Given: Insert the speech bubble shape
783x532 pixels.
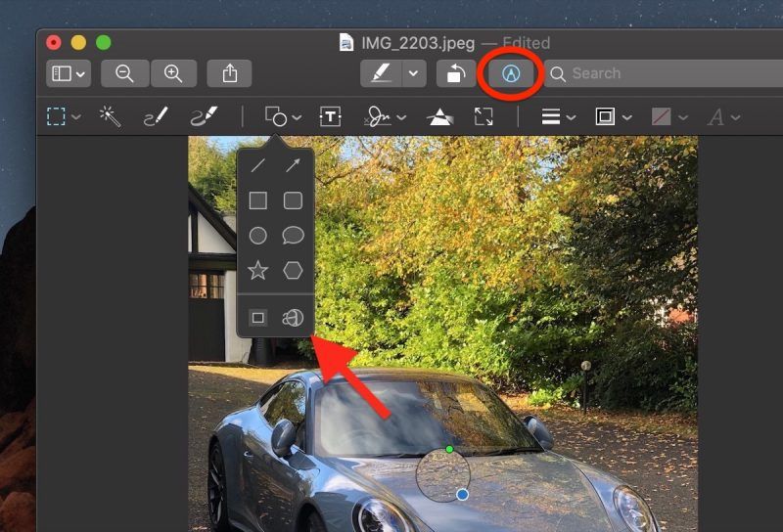Looking at the screenshot, I should coord(293,236).
